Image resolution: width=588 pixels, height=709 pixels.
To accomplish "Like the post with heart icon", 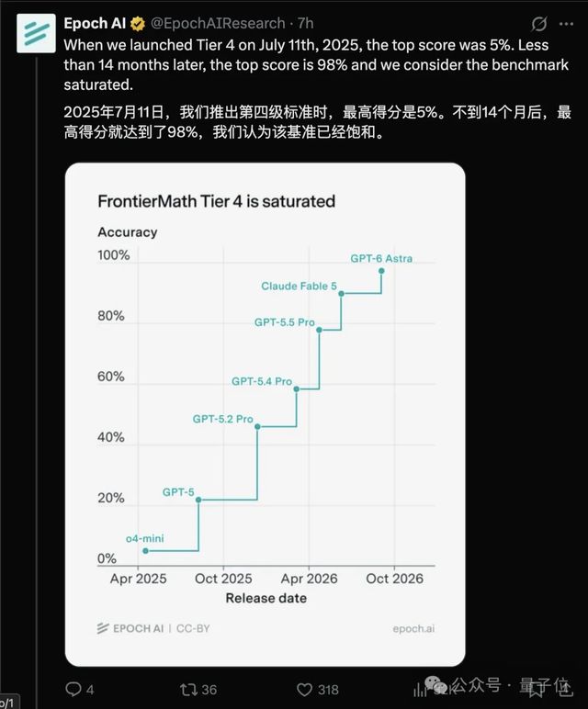I will [x=304, y=690].
